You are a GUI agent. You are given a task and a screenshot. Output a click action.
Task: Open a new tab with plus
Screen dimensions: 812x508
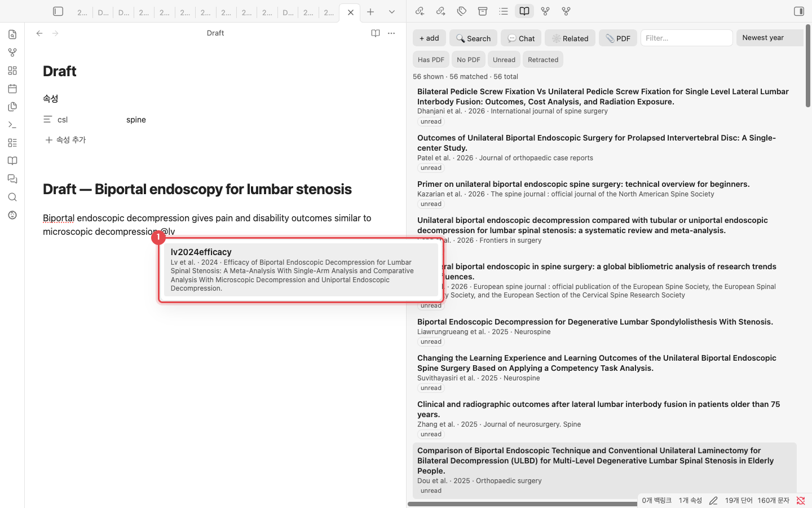tap(370, 12)
